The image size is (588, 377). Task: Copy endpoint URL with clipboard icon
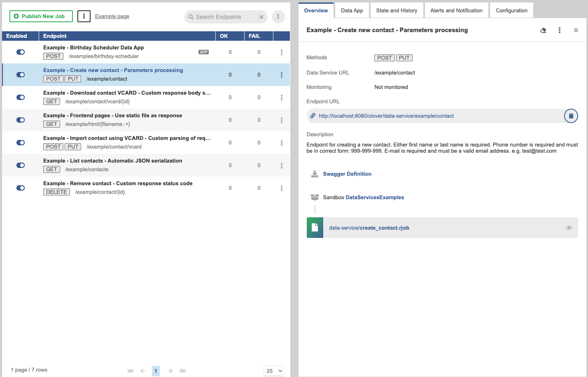coord(571,116)
